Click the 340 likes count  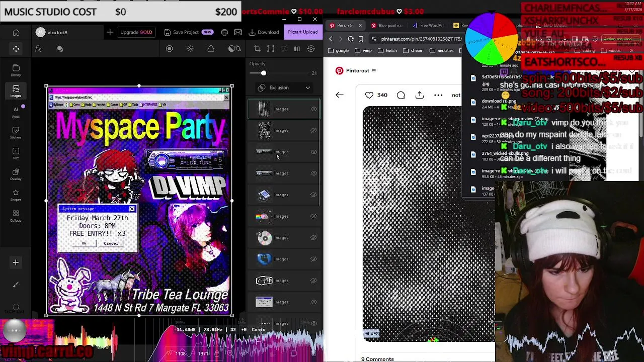pyautogui.click(x=382, y=95)
